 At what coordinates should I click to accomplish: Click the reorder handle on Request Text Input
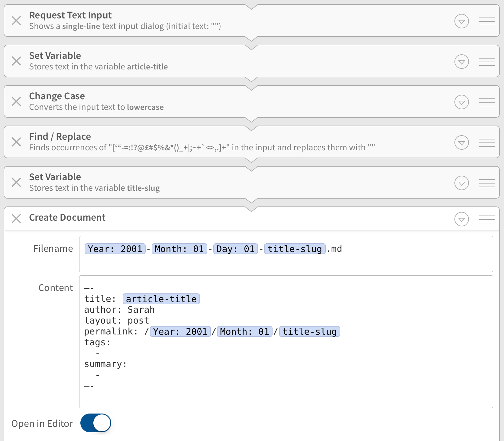[x=486, y=21]
